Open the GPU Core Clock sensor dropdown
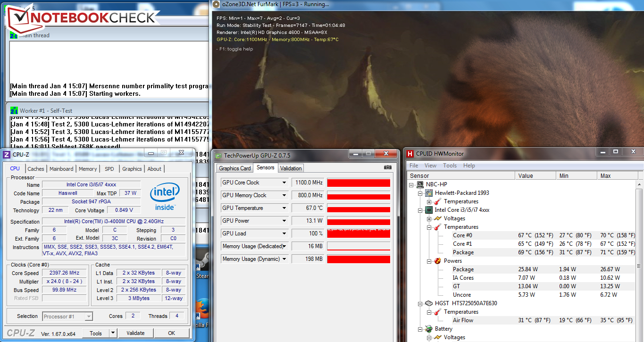644x342 pixels. pos(284,183)
